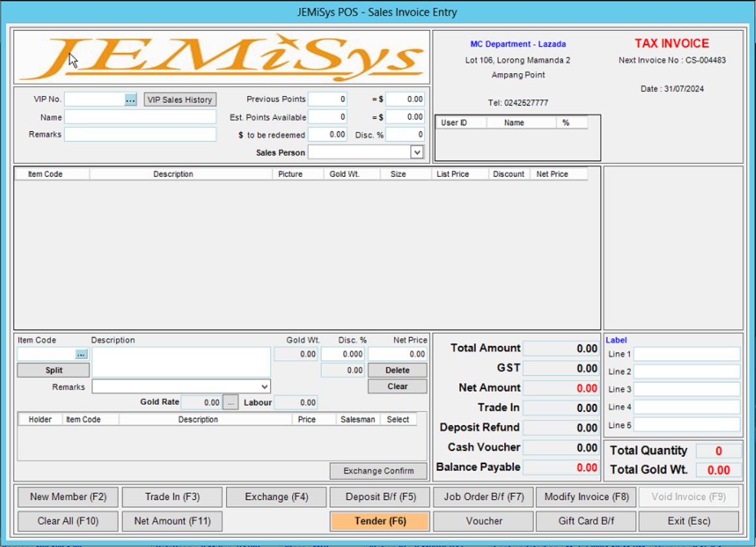Open the Remarks dropdown in the item section
756x547 pixels.
coord(264,386)
